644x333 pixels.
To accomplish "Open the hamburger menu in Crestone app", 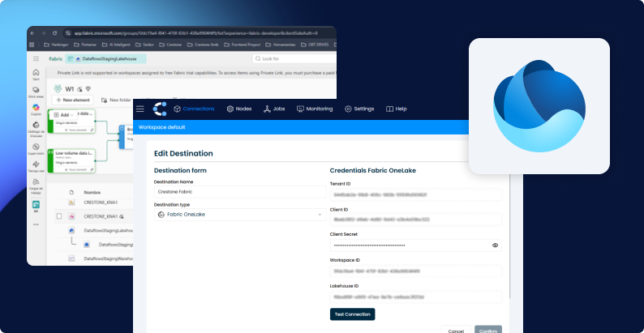I will tap(140, 109).
